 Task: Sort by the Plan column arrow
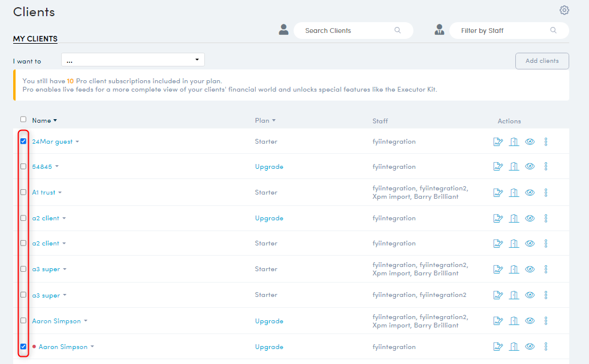pos(274,120)
